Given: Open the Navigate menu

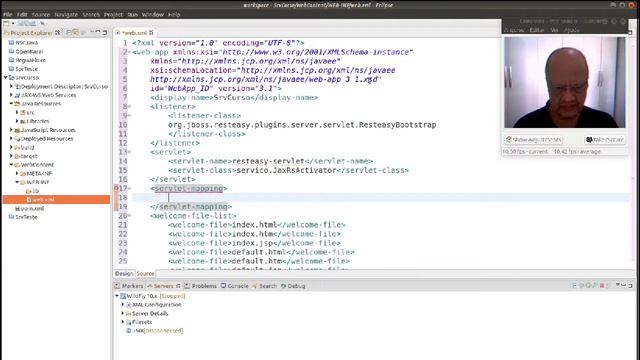Looking at the screenshot, I should click(66, 14).
